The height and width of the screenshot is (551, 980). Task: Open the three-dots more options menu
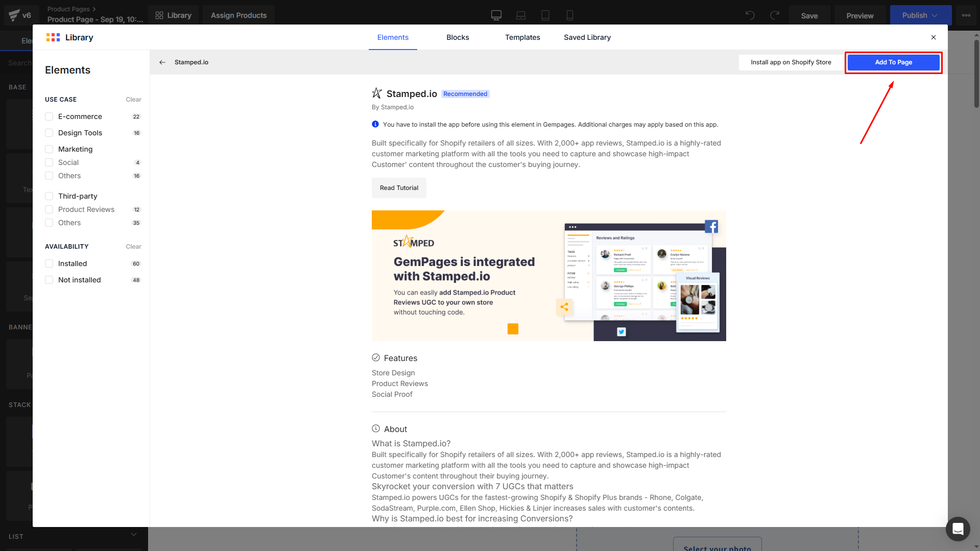[x=966, y=15]
